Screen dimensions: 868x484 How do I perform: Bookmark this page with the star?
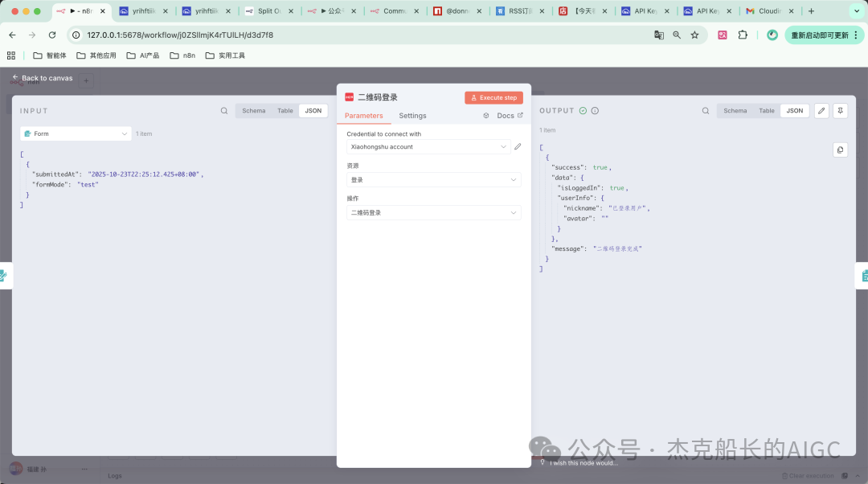tap(694, 35)
